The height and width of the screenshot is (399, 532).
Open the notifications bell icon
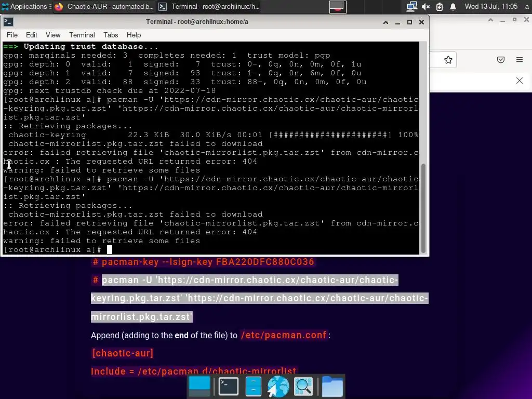(453, 6)
